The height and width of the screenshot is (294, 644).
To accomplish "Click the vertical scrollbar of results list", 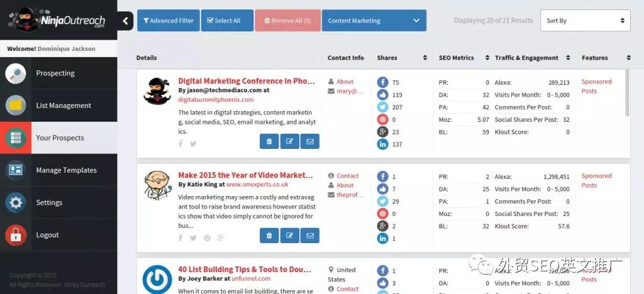I will tap(627, 94).
